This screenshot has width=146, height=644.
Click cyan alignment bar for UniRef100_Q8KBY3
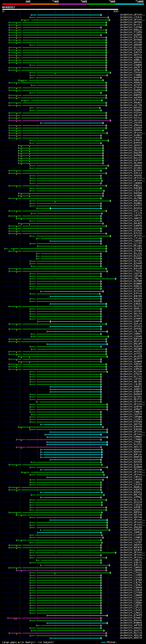(76, 387)
